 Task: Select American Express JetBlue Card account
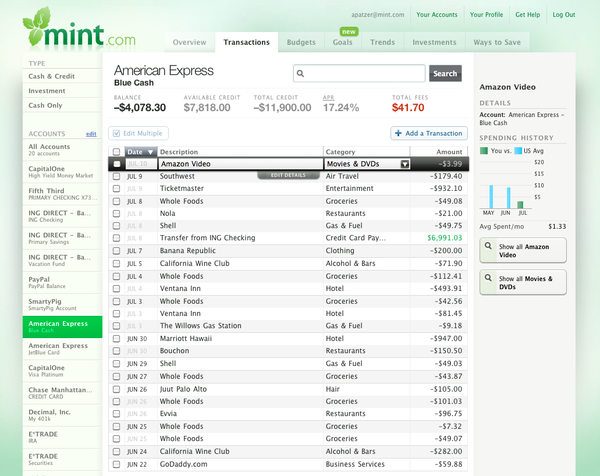pyautogui.click(x=62, y=349)
